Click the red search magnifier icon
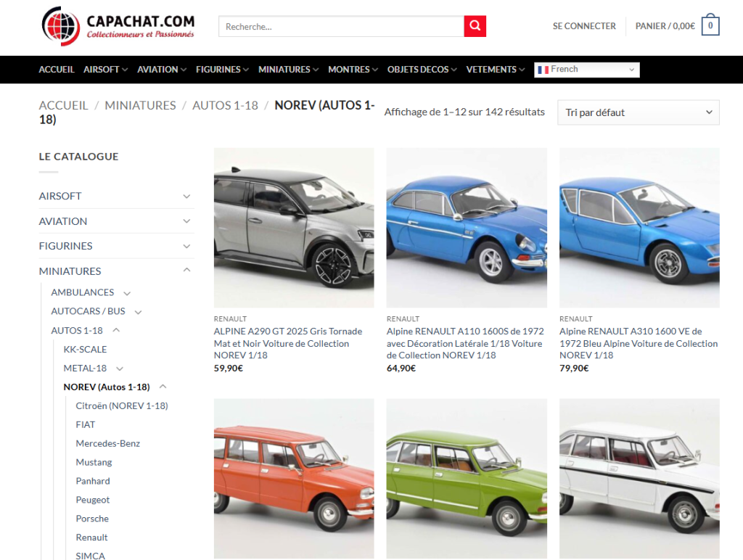Screen dimensions: 743x560 [x=475, y=25]
